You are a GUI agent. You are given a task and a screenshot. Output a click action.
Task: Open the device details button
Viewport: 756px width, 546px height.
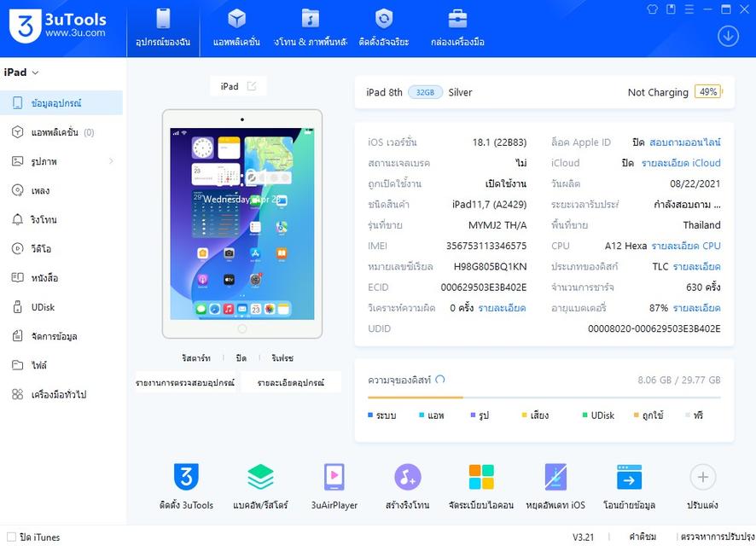point(291,383)
